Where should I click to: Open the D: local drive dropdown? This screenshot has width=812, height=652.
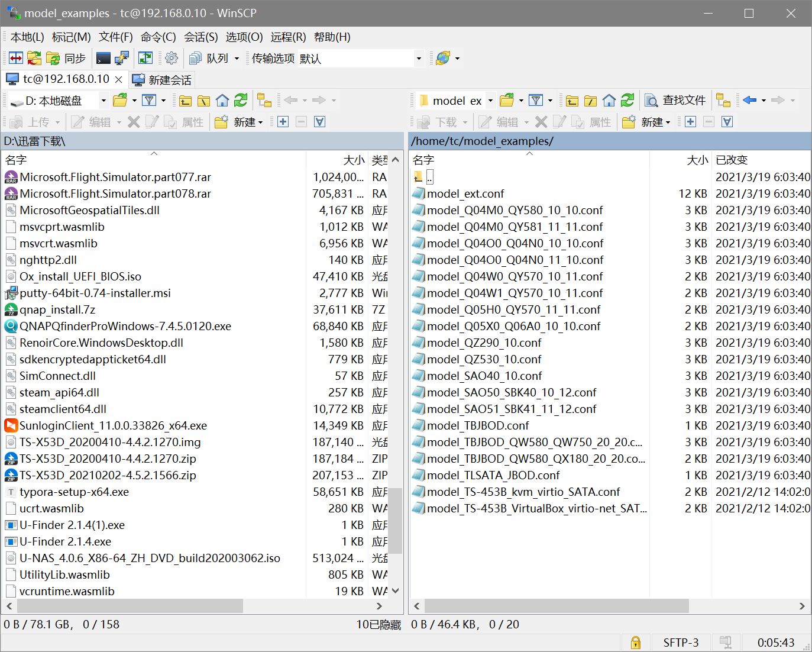coord(103,101)
